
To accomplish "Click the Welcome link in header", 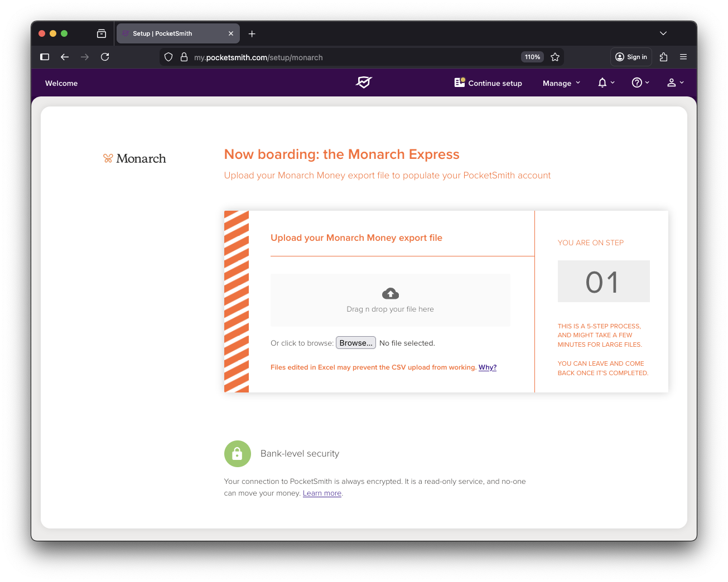I will point(61,83).
